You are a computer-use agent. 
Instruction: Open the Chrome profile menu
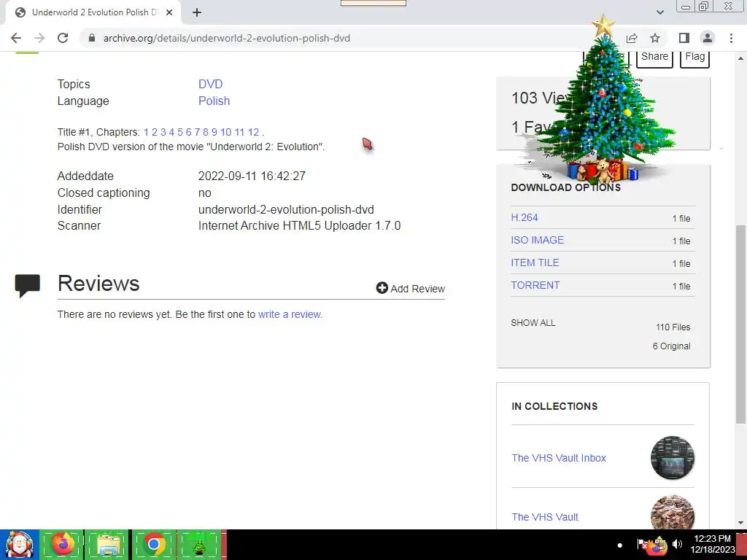pos(708,38)
